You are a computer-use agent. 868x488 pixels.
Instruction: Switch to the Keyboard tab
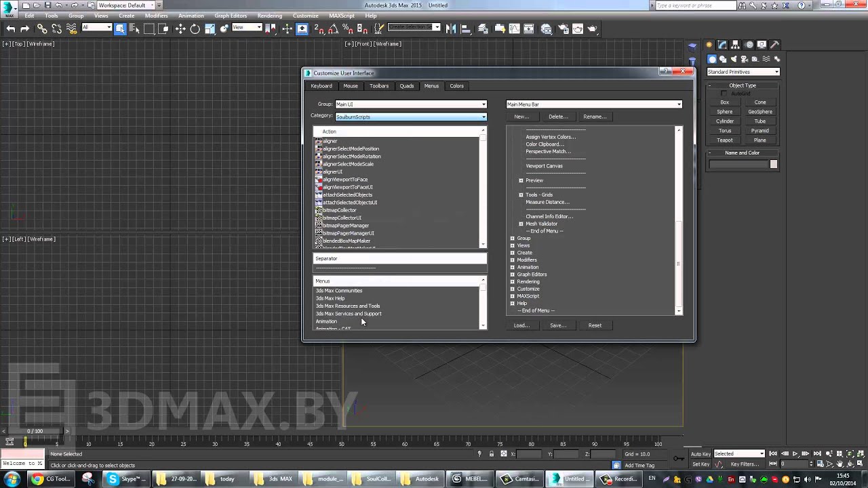[321, 86]
